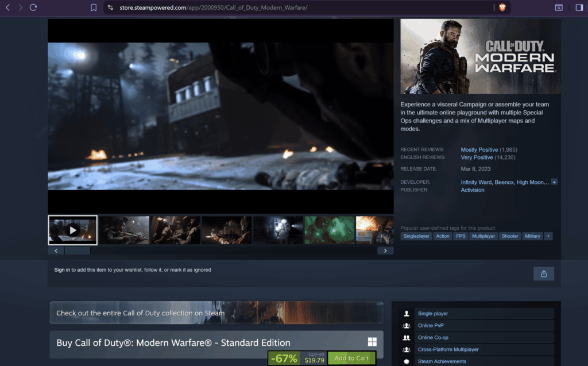The height and width of the screenshot is (366, 588).
Task: Click Add to Cart button
Action: pyautogui.click(x=351, y=358)
